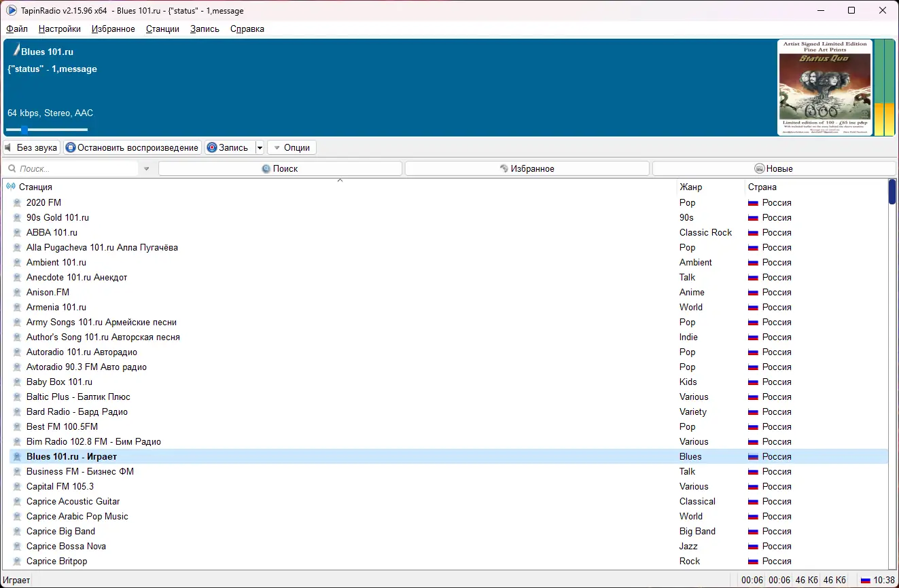Open the dropdown arrow beside the Запись button
The width and height of the screenshot is (899, 588).
click(260, 147)
